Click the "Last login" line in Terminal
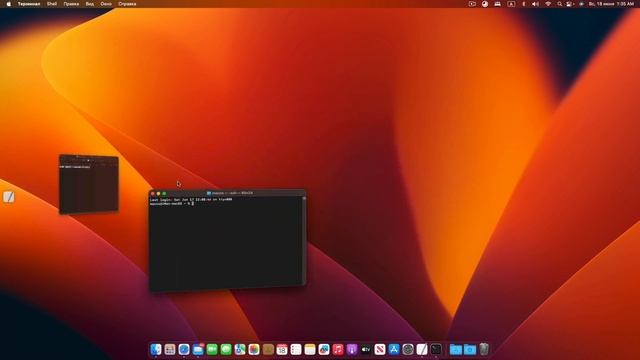 191,200
